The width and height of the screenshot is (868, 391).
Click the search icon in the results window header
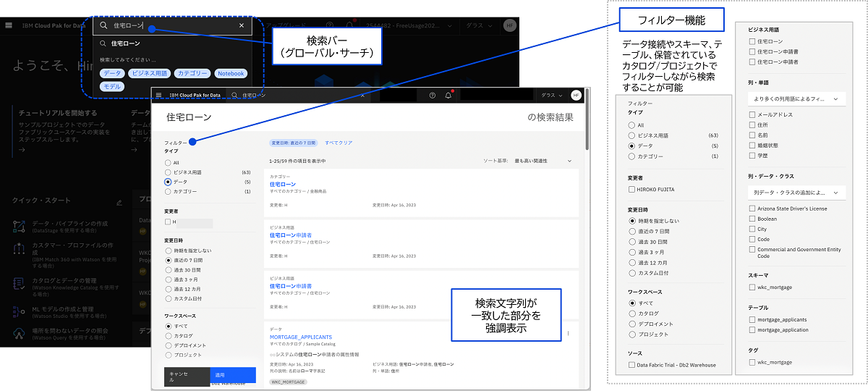[235, 95]
